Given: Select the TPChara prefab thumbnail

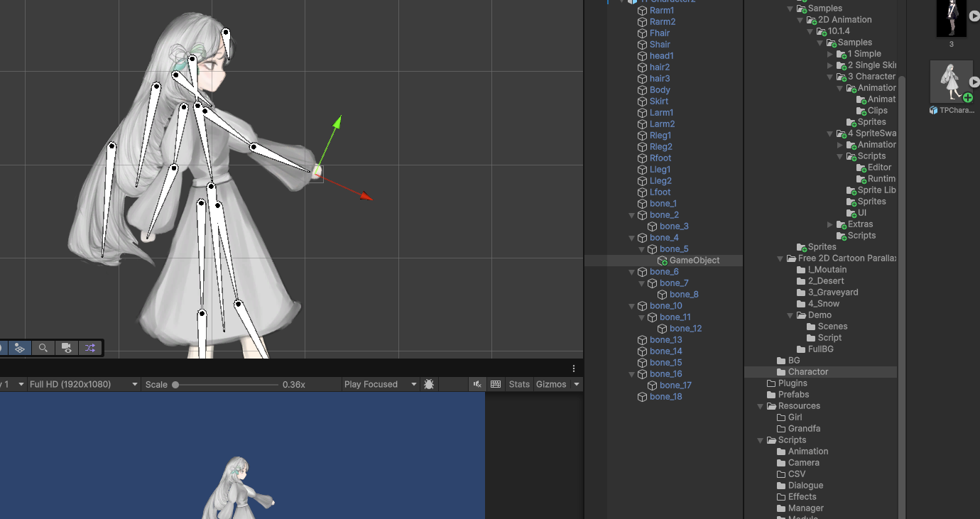Looking at the screenshot, I should [951, 82].
